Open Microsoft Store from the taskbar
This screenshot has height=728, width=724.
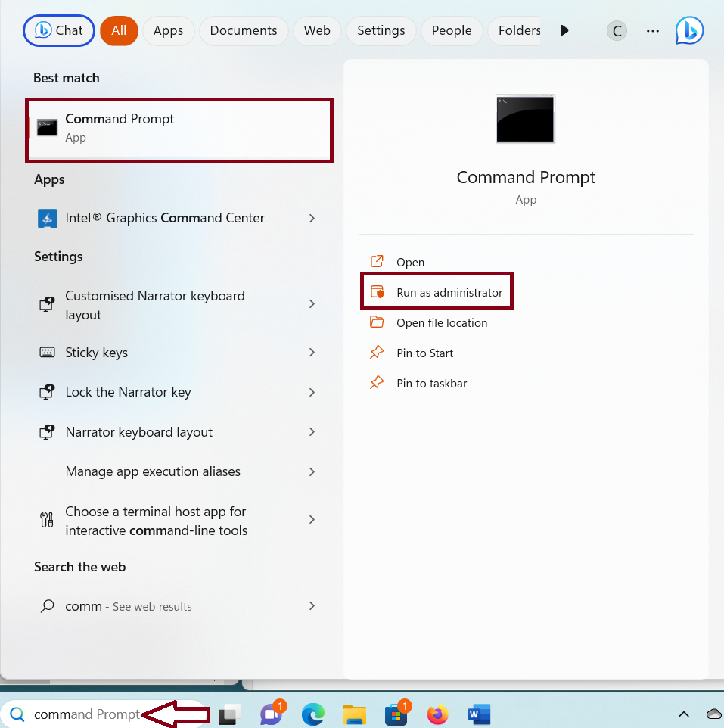pyautogui.click(x=396, y=714)
